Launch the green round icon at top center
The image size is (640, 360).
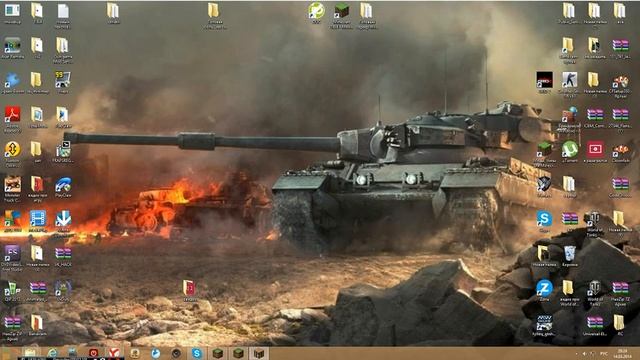click(x=316, y=11)
